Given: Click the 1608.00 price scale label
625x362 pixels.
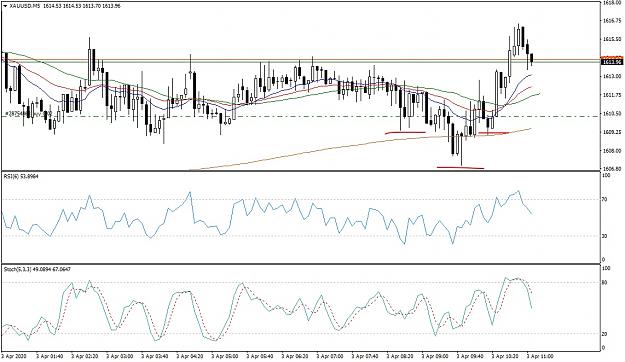Looking at the screenshot, I should (611, 151).
